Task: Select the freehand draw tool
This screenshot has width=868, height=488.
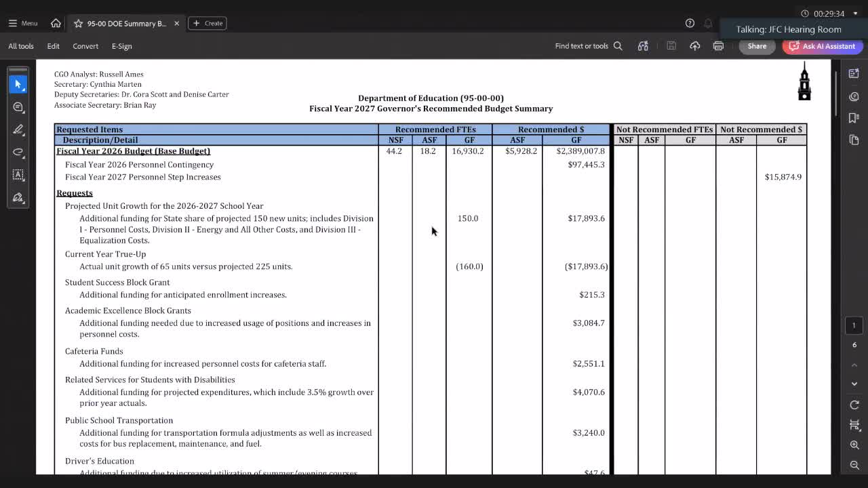Action: pos(18,152)
